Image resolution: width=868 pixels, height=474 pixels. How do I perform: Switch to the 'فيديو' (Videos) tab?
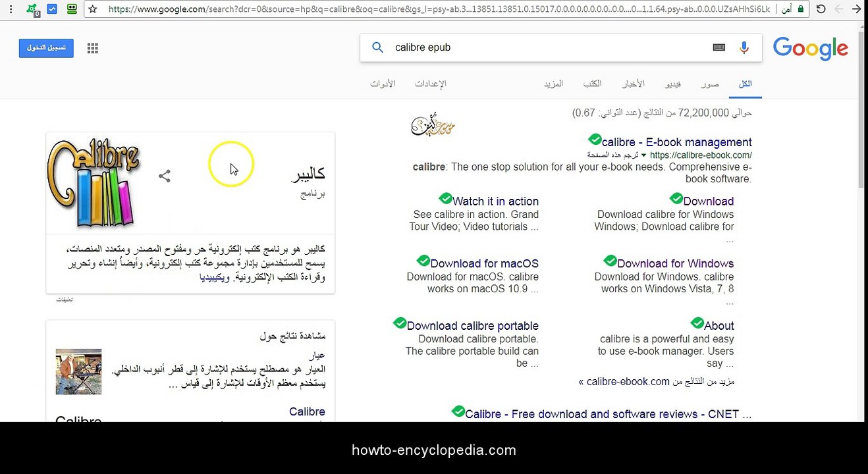pos(673,84)
